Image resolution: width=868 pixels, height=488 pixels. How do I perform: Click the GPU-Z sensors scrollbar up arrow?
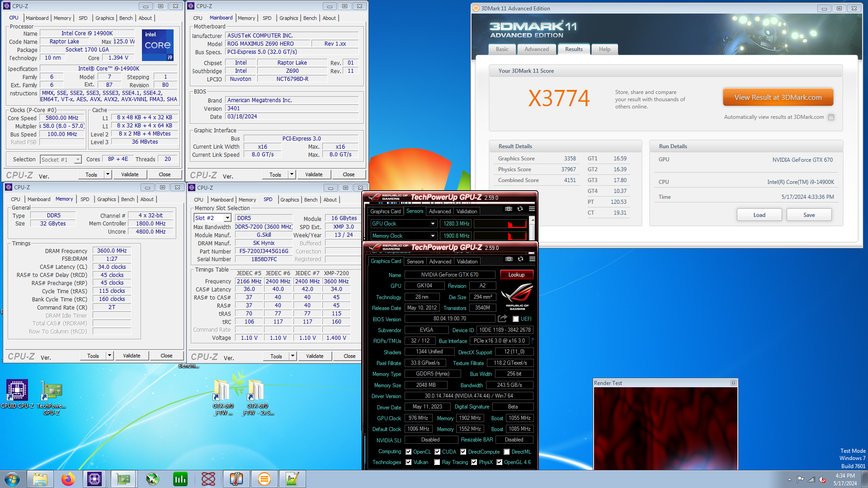tap(532, 220)
